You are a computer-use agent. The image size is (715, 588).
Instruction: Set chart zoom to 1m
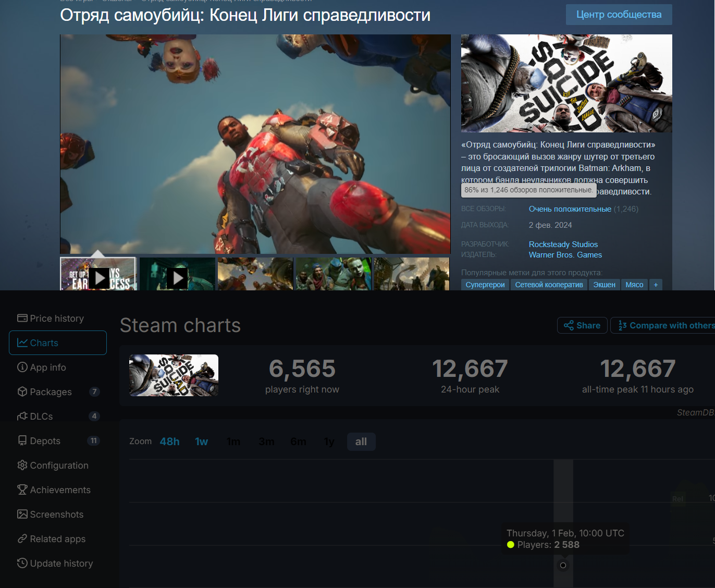click(x=233, y=442)
